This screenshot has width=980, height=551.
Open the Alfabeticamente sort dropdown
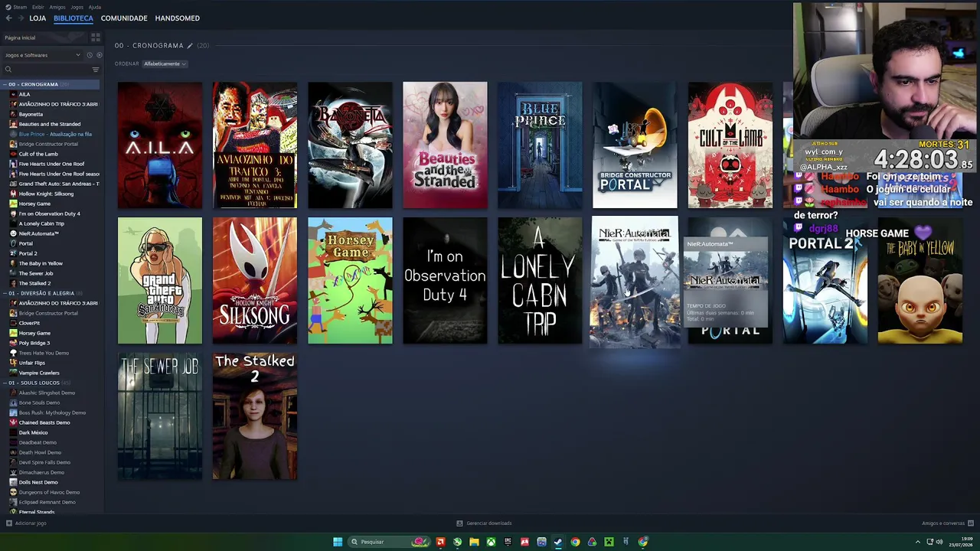pos(165,64)
